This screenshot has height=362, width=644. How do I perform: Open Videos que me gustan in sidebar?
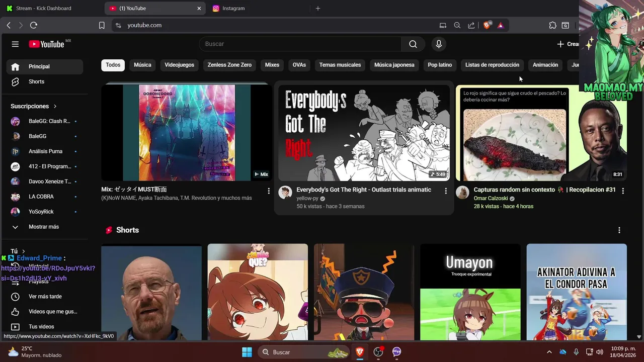(x=45, y=312)
